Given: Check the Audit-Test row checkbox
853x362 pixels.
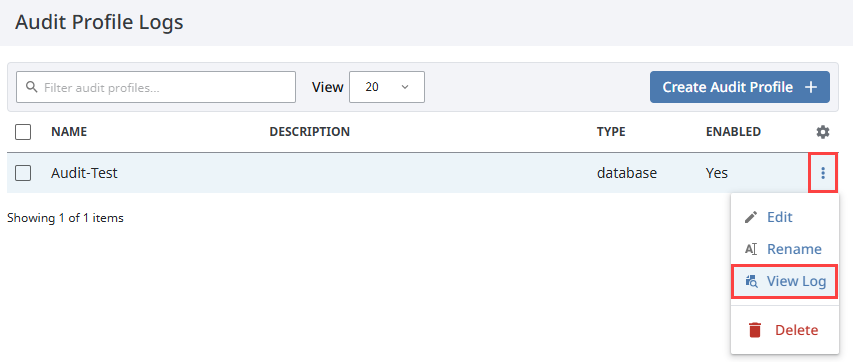Looking at the screenshot, I should point(23,173).
